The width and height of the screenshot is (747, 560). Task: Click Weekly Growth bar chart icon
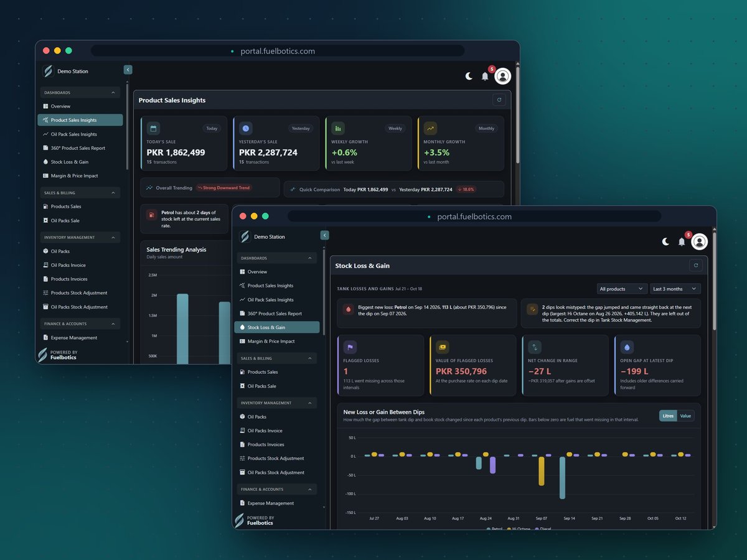click(338, 128)
